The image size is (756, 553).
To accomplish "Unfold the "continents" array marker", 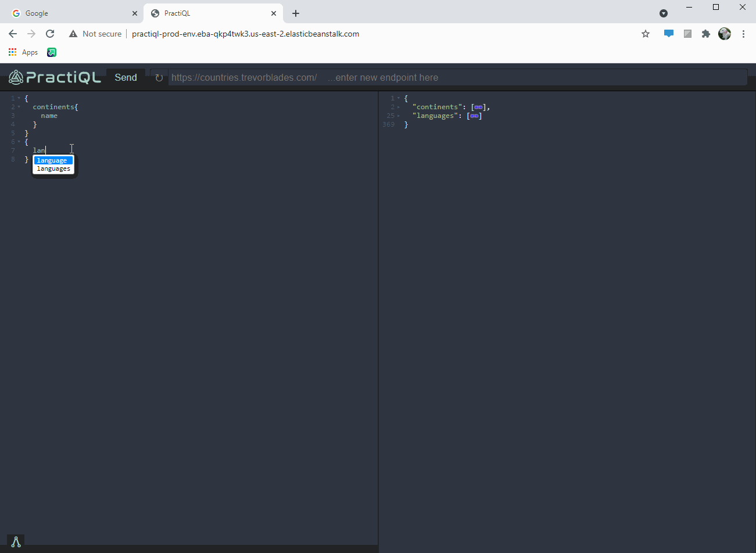I will 479,107.
